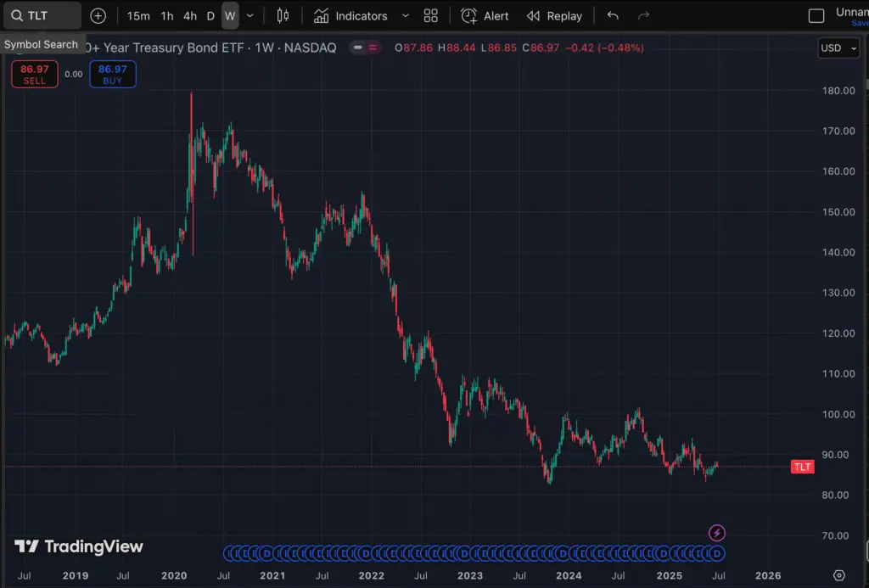Click the 120.00 price axis label
869x588 pixels.
[838, 333]
